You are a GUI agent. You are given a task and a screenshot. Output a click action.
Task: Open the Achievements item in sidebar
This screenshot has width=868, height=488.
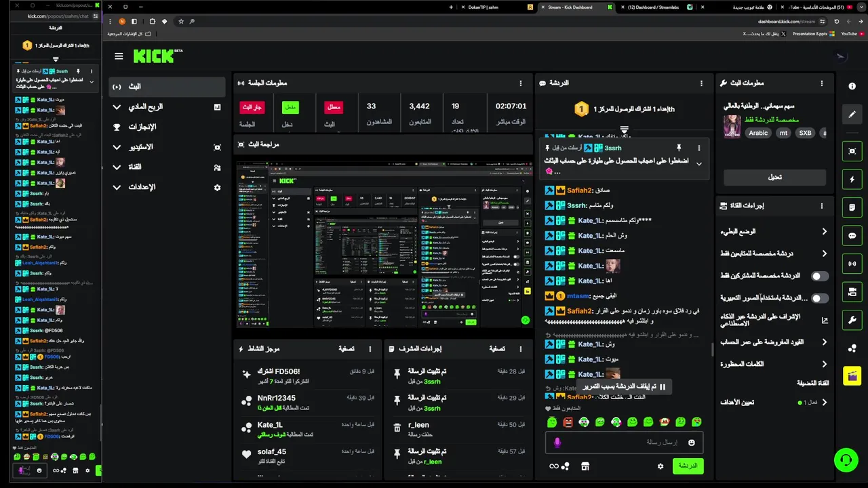(167, 127)
